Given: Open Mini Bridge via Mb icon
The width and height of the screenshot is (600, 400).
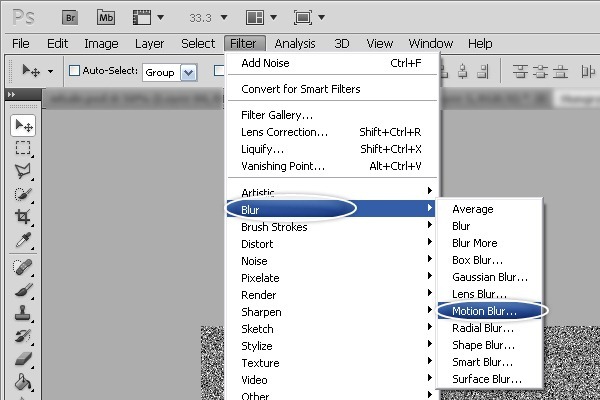Looking at the screenshot, I should (x=106, y=18).
